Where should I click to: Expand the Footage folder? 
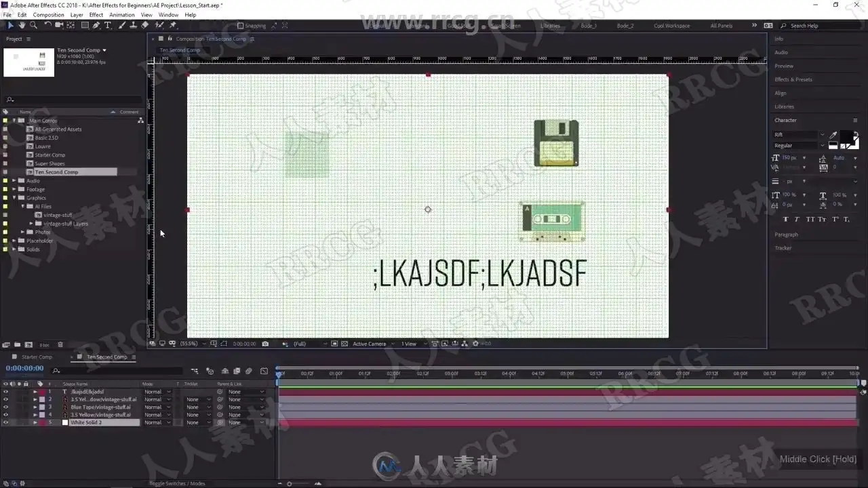[x=14, y=189]
